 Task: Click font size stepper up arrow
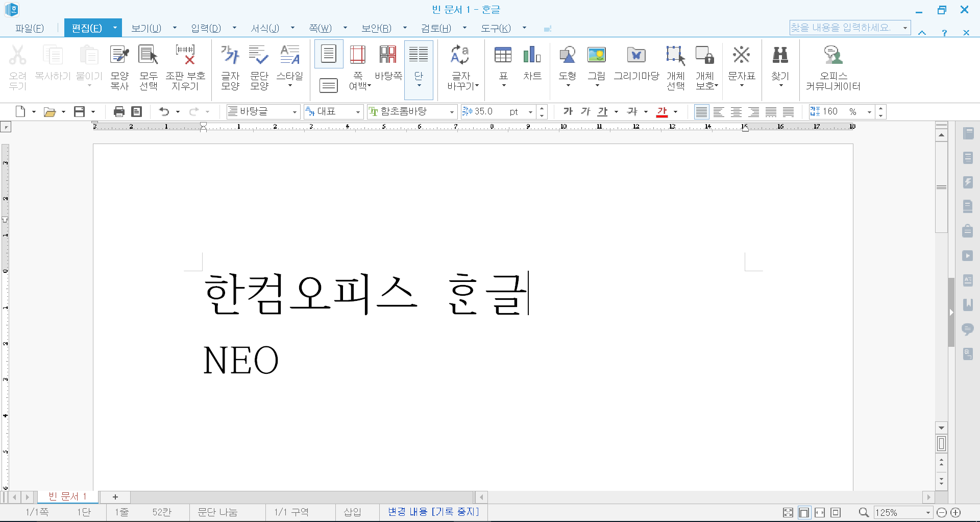coord(542,108)
